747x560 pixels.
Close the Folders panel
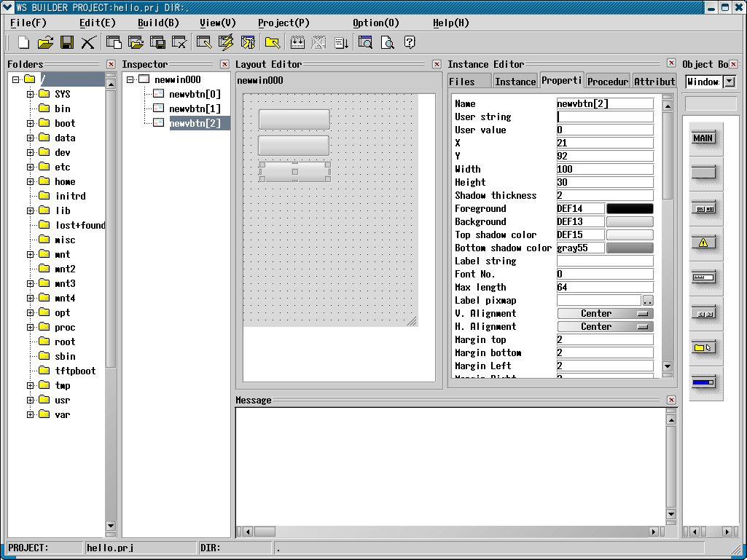pyautogui.click(x=111, y=64)
